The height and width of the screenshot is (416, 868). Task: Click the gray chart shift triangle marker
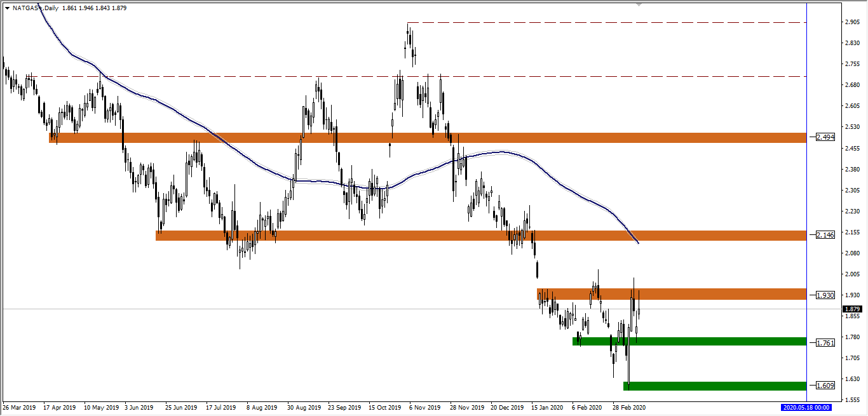pyautogui.click(x=639, y=4)
